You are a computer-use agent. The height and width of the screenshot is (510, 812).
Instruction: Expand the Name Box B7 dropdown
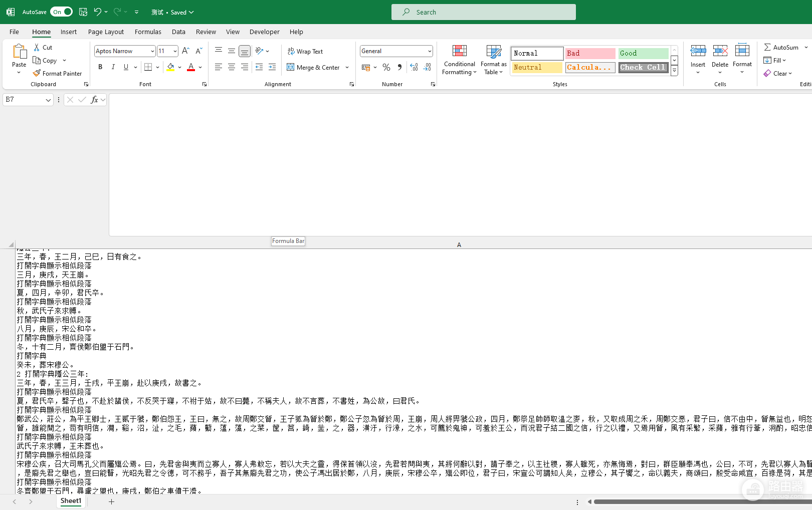click(48, 100)
